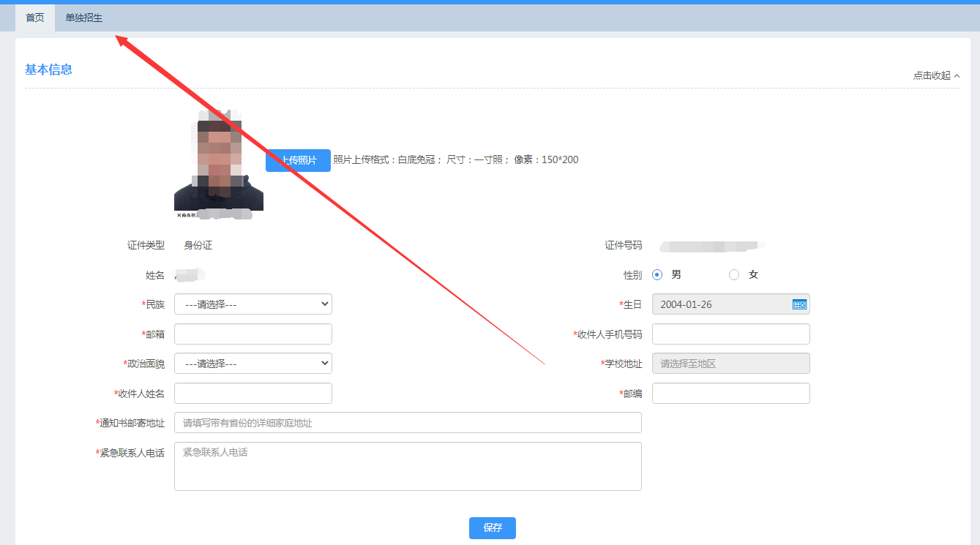Click the collapse chevron beside 点击收起

pyautogui.click(x=957, y=76)
